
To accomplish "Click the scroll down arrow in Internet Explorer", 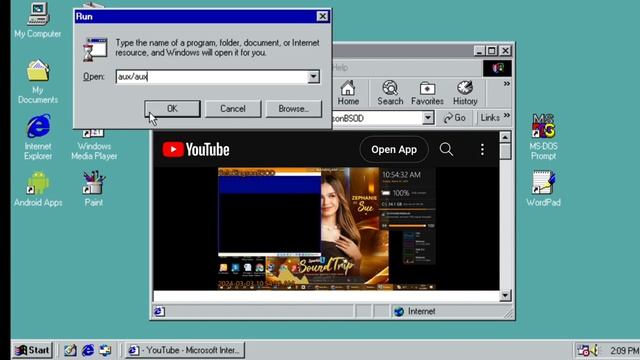I will coord(505,295).
